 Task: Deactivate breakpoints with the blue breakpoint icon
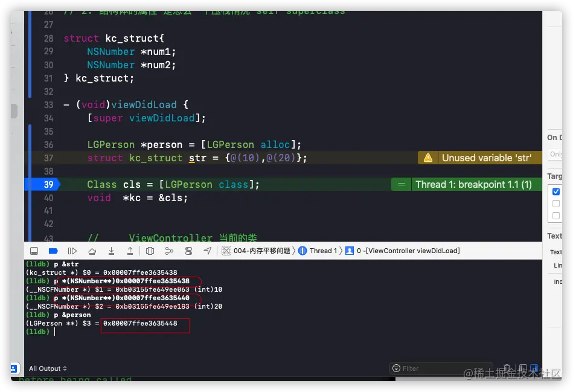(x=53, y=251)
